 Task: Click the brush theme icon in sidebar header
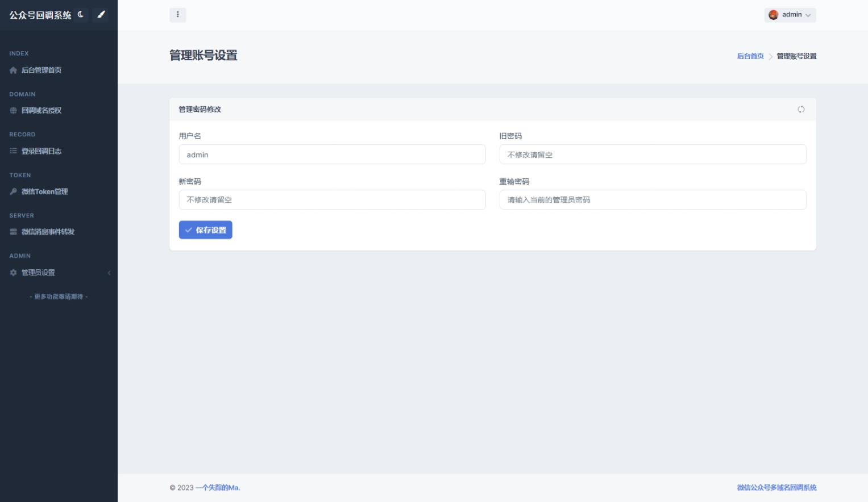click(101, 14)
